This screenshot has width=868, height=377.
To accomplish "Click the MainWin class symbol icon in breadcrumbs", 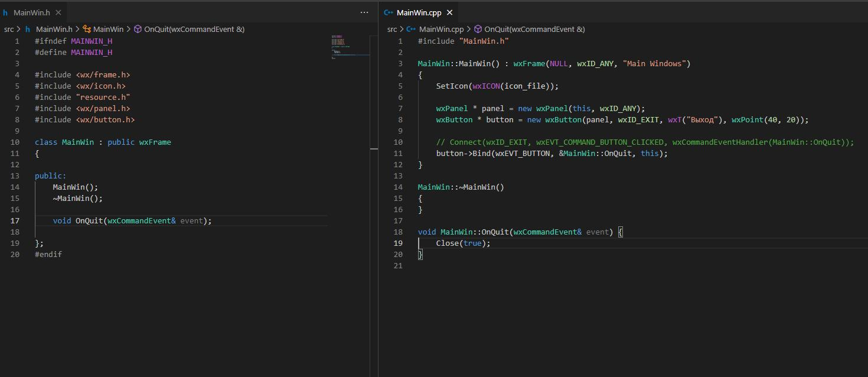I will [87, 29].
